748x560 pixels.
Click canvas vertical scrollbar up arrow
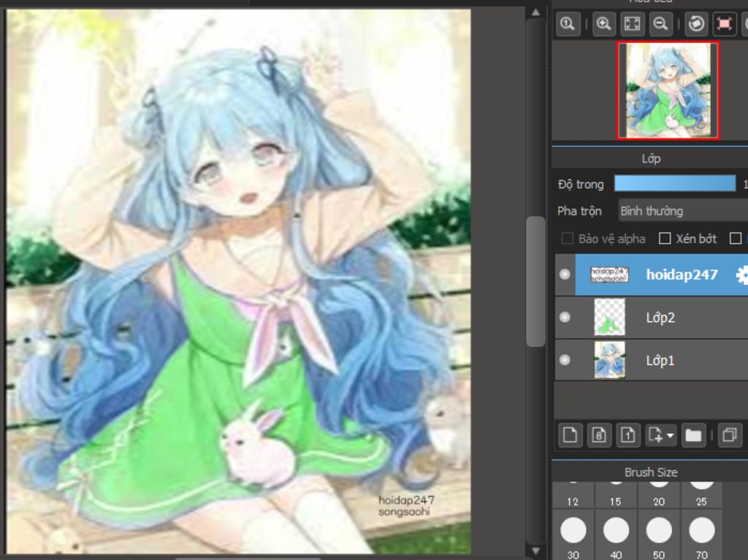point(535,12)
